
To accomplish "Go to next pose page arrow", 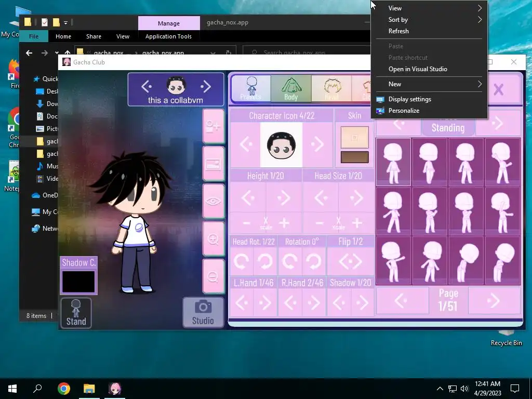I will click(494, 301).
